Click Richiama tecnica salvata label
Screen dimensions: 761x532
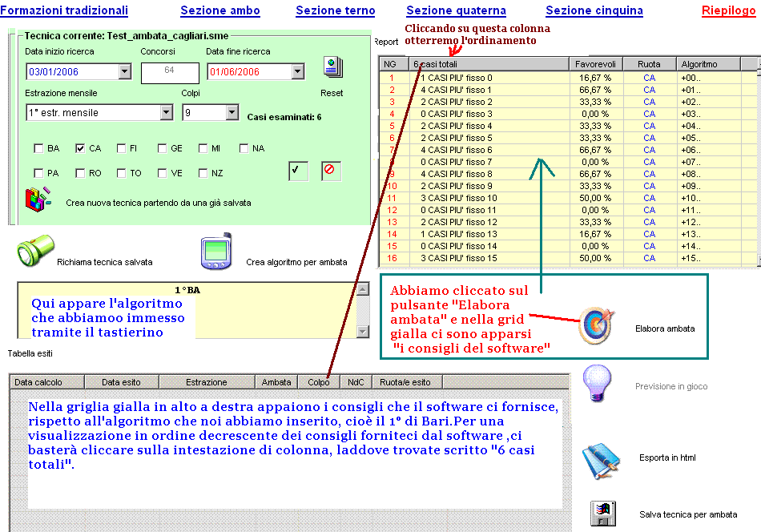pos(105,262)
